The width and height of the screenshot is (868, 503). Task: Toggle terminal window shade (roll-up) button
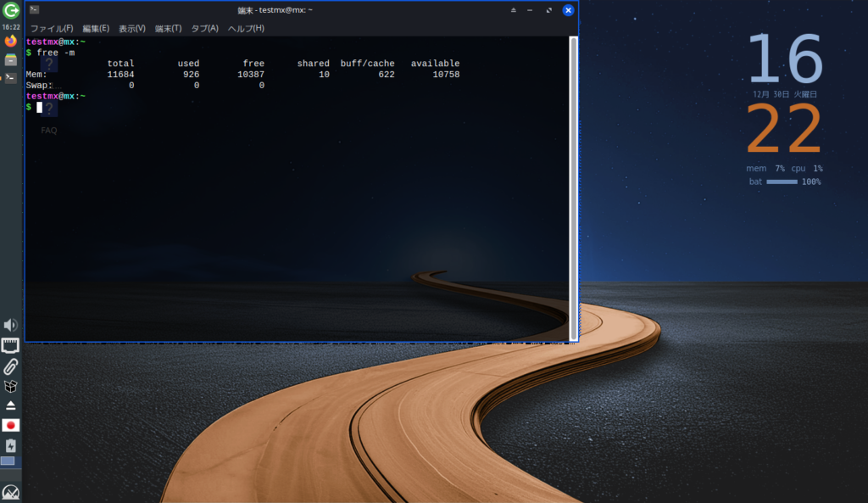(513, 10)
